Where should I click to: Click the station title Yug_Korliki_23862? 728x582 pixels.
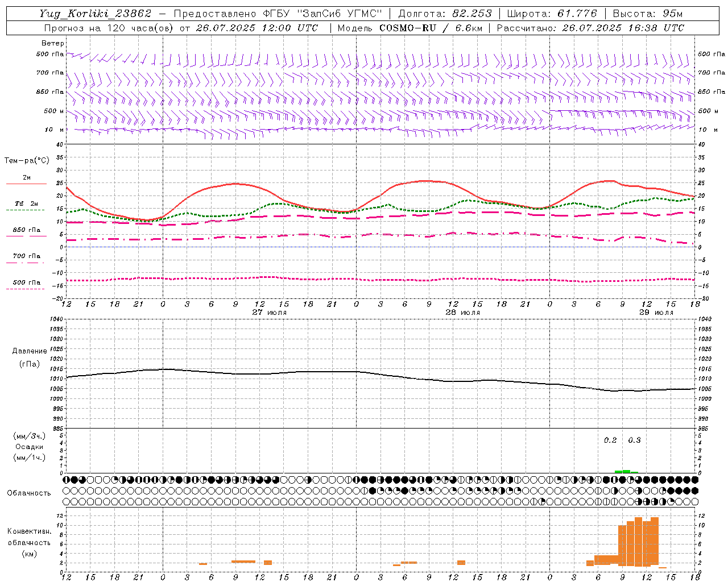[96, 14]
